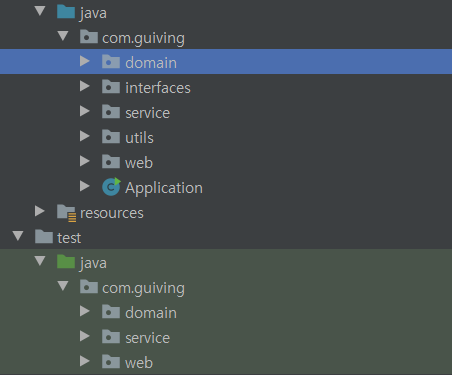The width and height of the screenshot is (452, 375).
Task: Select the 'utils' package label
Action: pos(139,138)
